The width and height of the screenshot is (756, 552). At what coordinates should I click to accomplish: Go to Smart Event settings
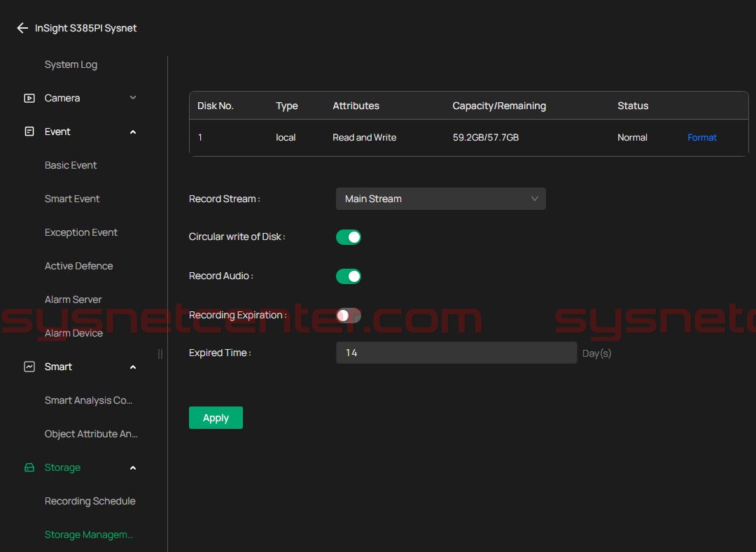(x=72, y=199)
